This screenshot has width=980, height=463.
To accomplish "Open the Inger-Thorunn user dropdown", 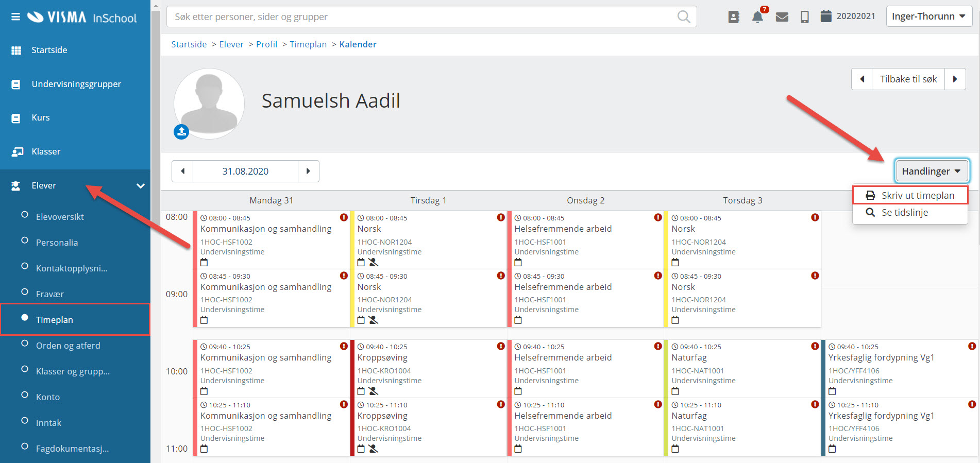I will [x=928, y=16].
